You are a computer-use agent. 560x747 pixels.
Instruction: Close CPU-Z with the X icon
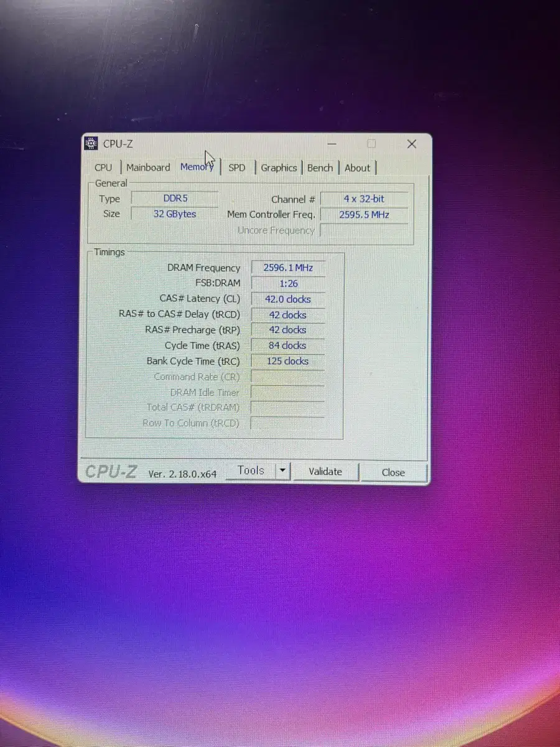tap(411, 144)
